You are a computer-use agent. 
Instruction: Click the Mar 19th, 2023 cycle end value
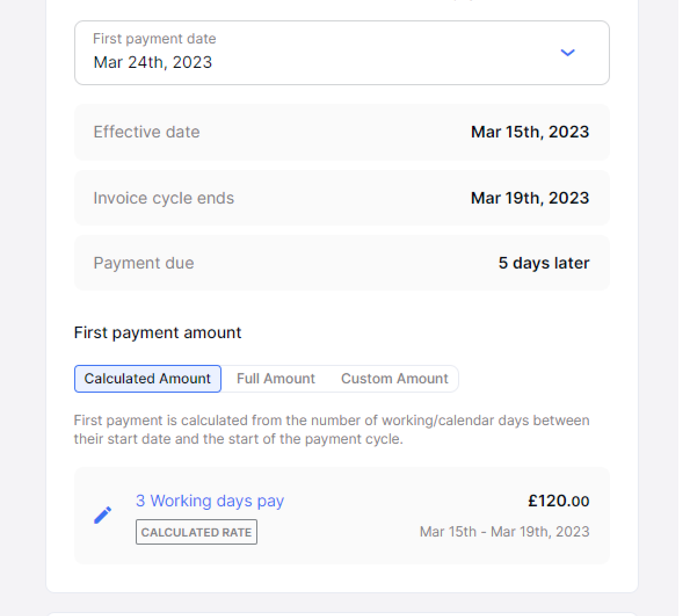coord(530,198)
